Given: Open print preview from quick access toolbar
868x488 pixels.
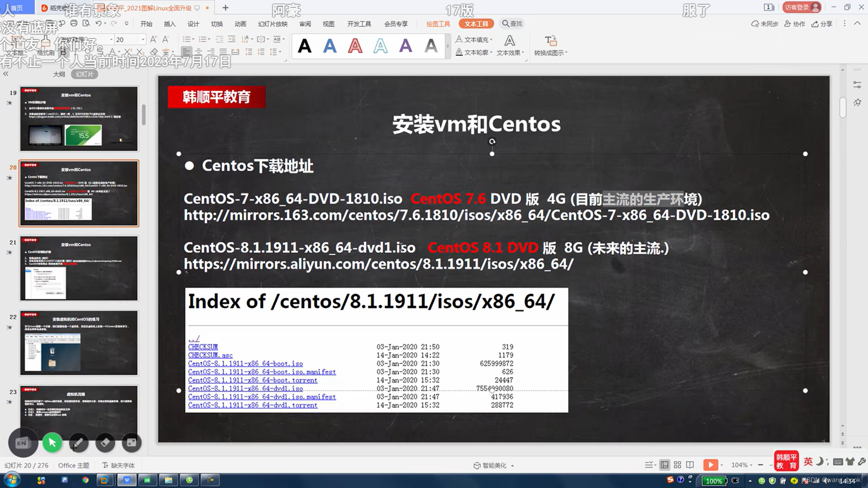Looking at the screenshot, I should pyautogui.click(x=86, y=23).
